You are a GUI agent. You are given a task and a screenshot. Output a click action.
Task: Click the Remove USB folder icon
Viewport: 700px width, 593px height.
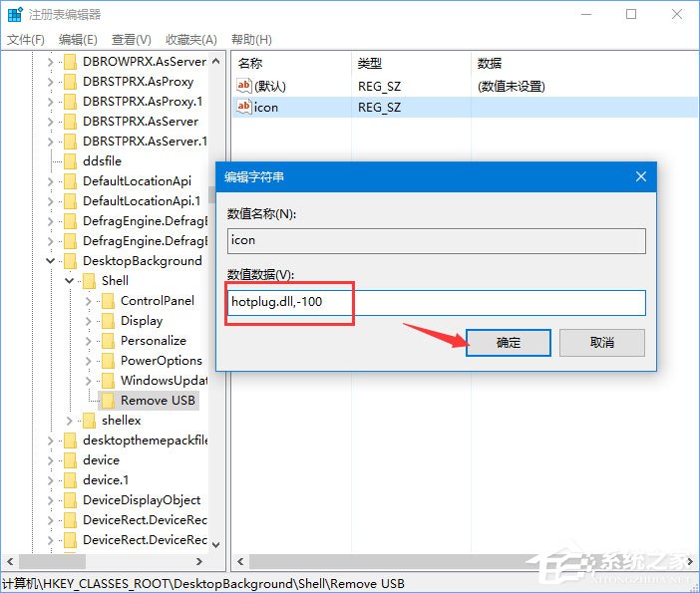pyautogui.click(x=108, y=401)
